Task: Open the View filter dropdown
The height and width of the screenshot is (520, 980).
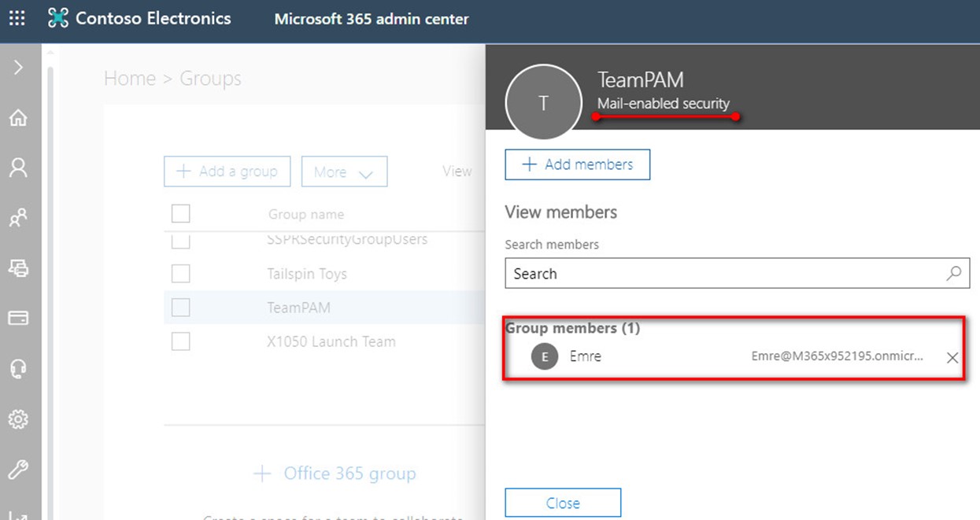Action: point(457,171)
